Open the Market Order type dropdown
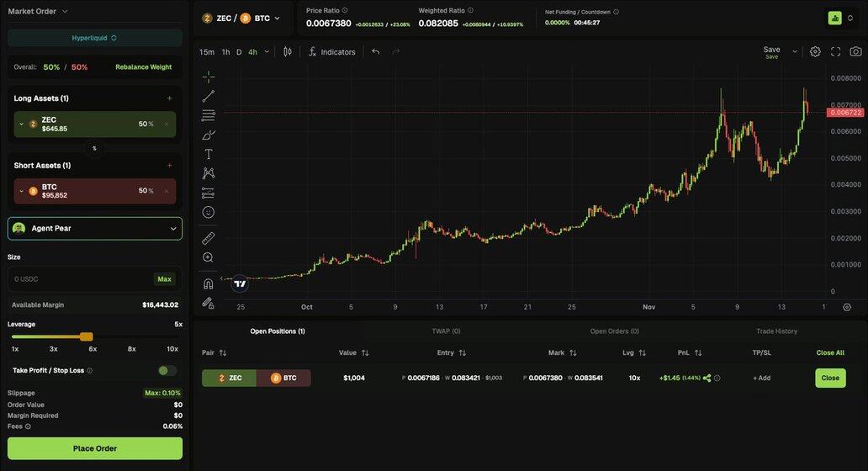 coord(38,11)
